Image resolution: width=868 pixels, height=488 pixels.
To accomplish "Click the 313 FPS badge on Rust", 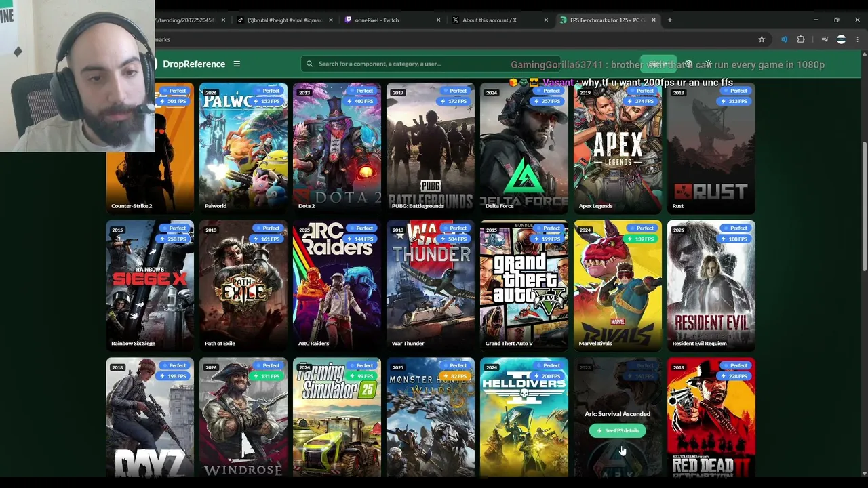I will tap(736, 102).
